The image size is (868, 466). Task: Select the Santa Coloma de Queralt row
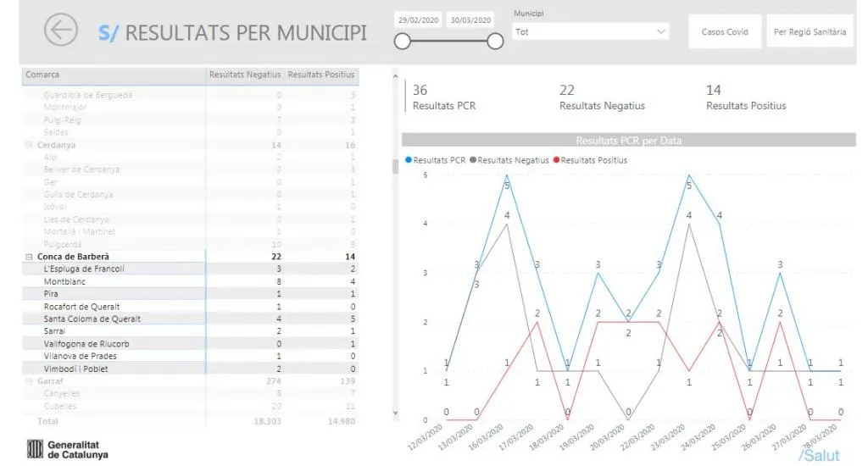coord(191,319)
